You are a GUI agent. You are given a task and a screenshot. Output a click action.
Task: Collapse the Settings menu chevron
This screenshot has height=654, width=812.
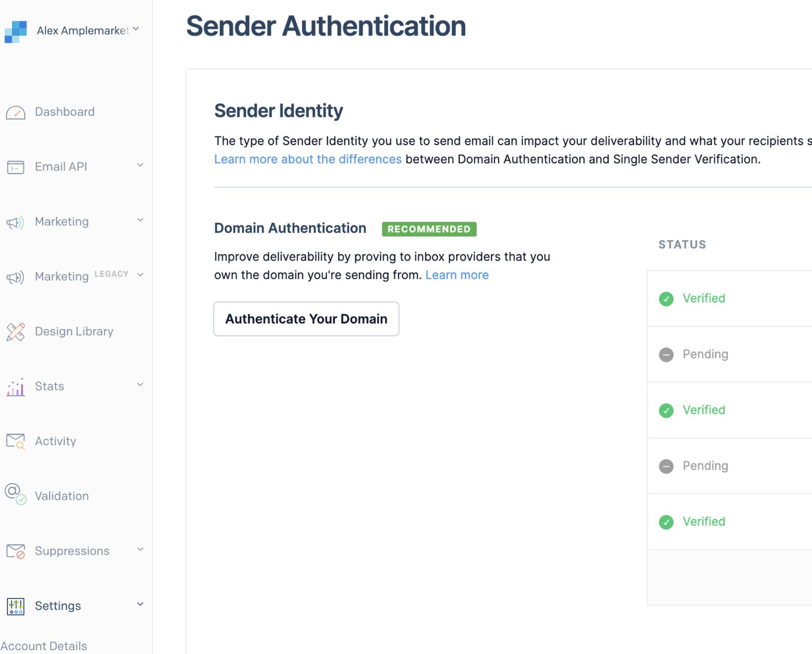point(140,604)
